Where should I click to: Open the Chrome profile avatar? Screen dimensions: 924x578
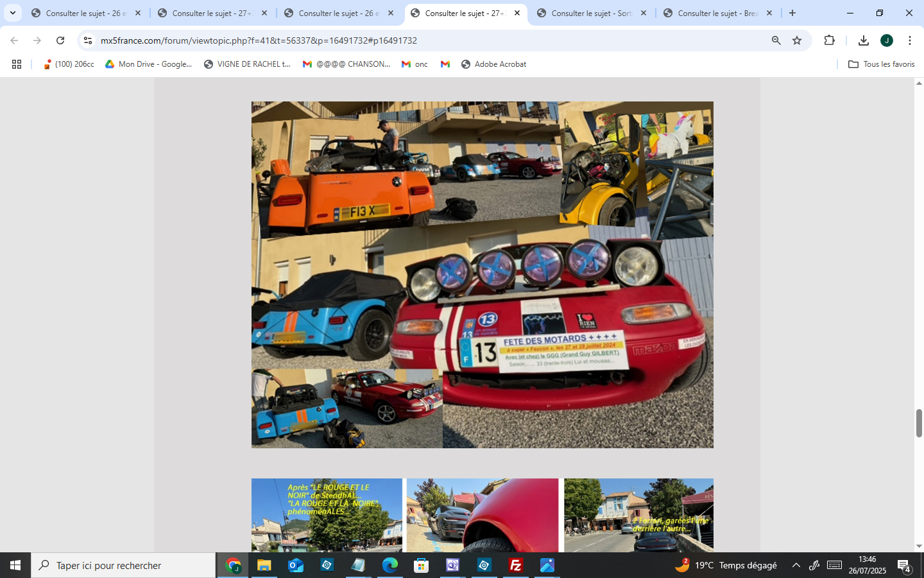pos(886,40)
